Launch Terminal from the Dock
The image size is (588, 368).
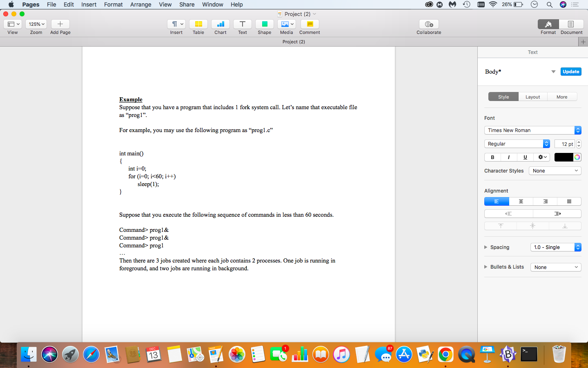(x=529, y=355)
